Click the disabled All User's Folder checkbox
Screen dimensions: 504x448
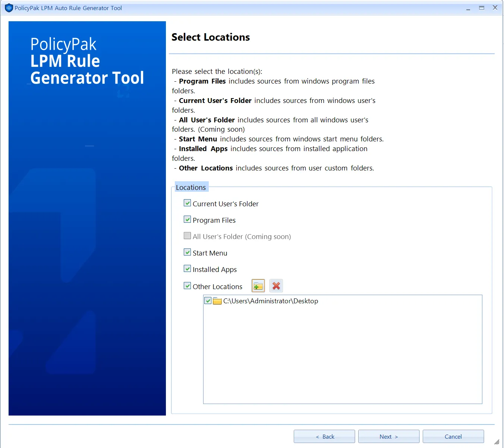click(188, 236)
